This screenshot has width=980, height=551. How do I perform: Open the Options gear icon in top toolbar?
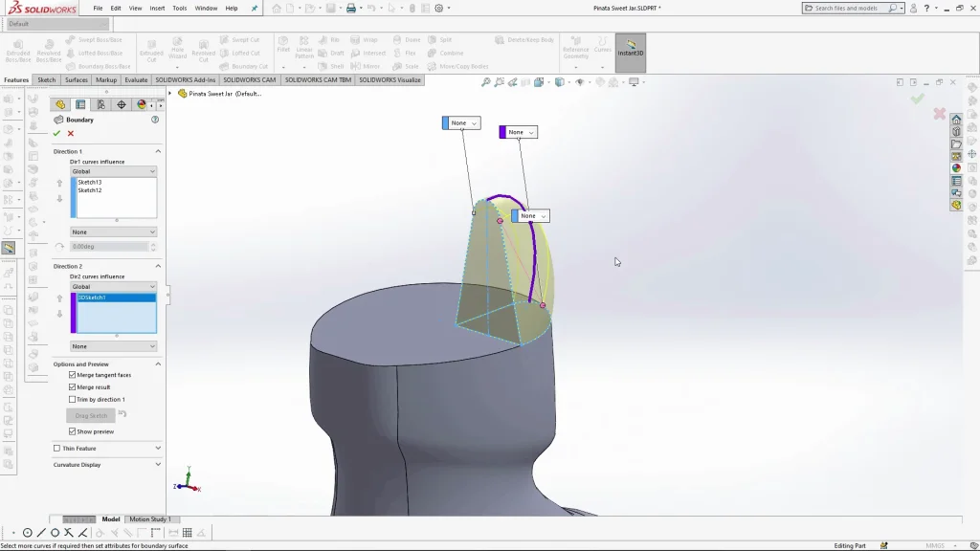(x=438, y=9)
